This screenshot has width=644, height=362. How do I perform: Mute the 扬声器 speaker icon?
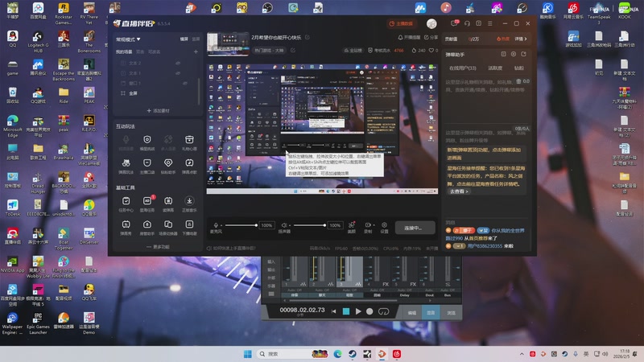pos(284,225)
